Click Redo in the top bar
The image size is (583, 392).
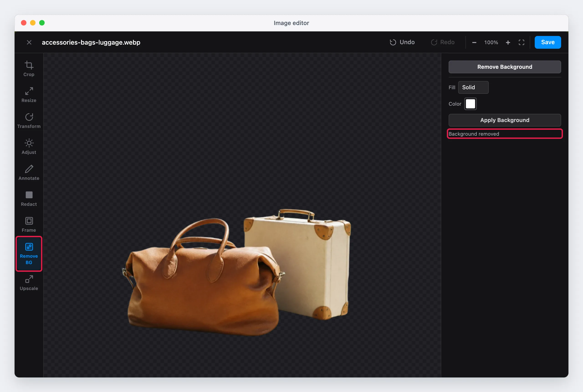(x=442, y=42)
